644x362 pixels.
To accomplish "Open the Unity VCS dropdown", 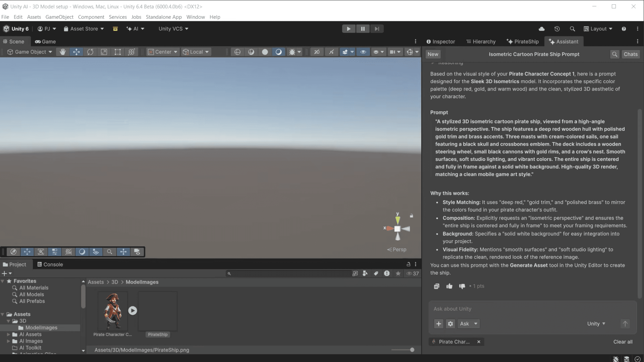I will [173, 29].
